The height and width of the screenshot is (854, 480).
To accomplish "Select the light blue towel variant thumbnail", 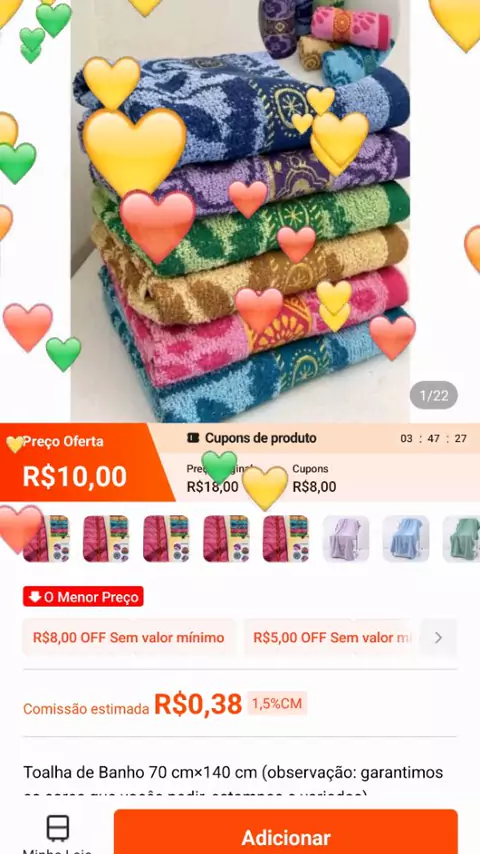I will click(x=406, y=539).
